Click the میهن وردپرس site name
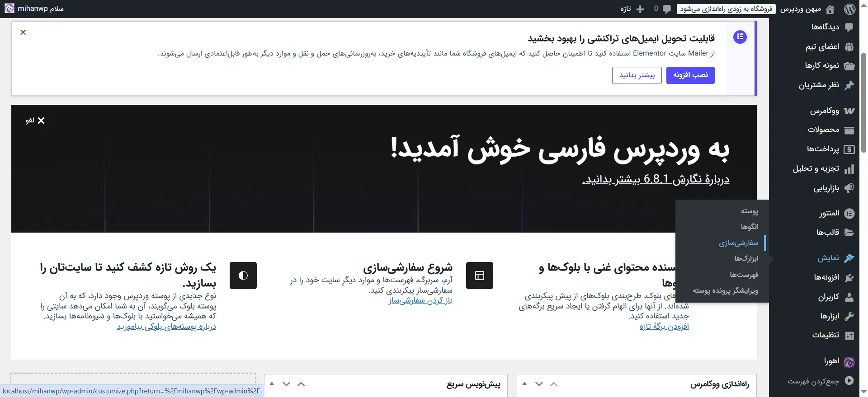This screenshot has height=397, width=868. pos(801,9)
